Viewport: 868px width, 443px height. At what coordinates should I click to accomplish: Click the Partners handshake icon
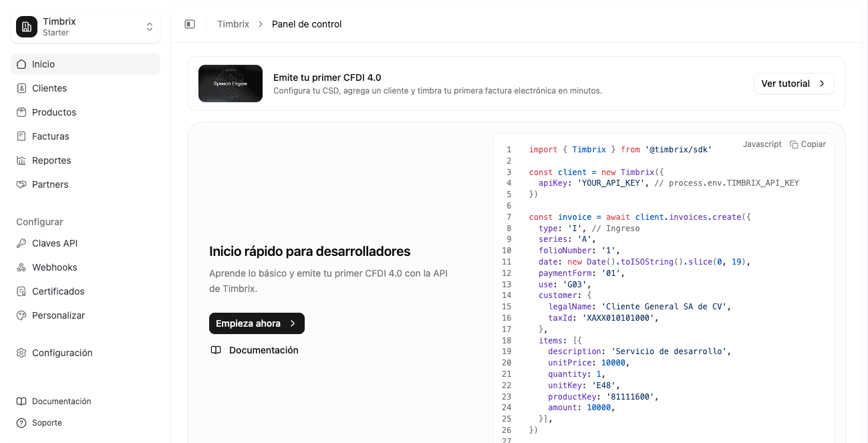coord(21,184)
